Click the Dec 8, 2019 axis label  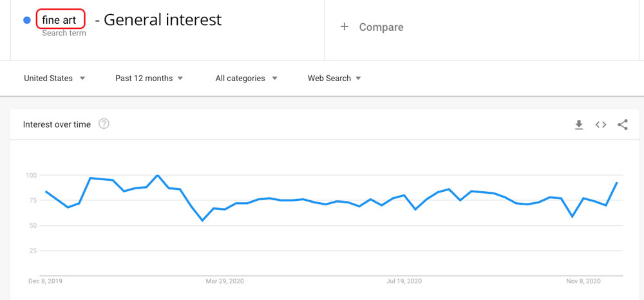coord(45,281)
